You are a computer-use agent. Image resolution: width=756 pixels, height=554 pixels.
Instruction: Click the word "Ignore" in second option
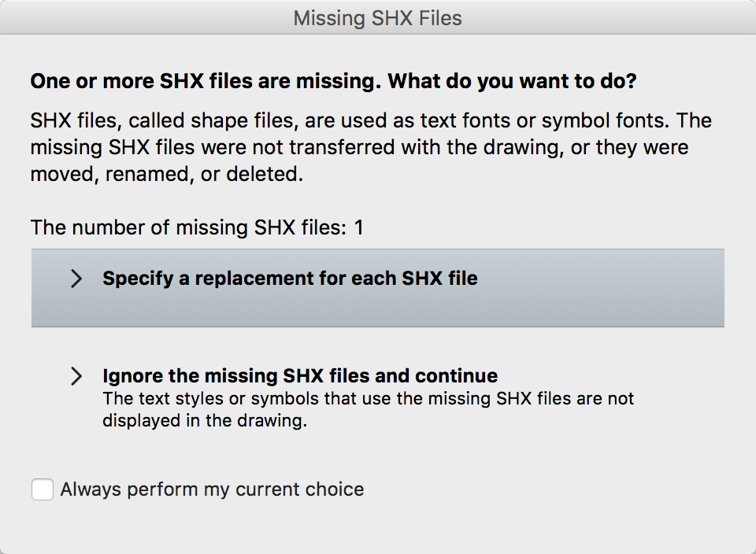point(132,375)
